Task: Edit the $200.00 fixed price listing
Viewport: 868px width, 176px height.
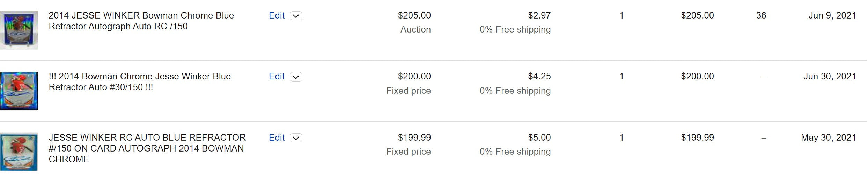Action: [277, 77]
